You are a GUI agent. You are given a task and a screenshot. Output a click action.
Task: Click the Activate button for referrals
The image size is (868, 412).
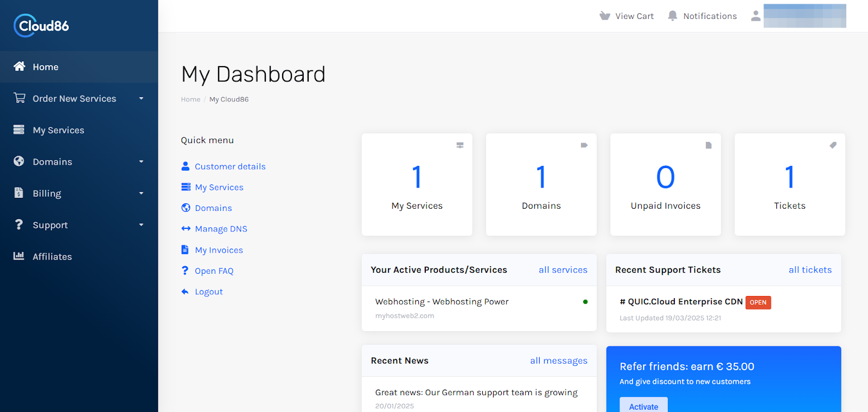643,405
